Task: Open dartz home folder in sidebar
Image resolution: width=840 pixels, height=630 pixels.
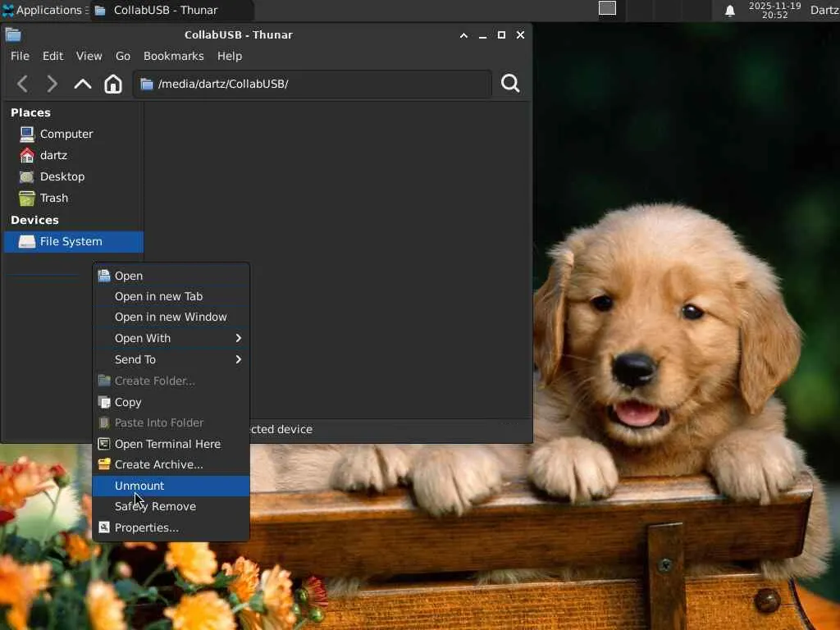Action: tap(53, 155)
